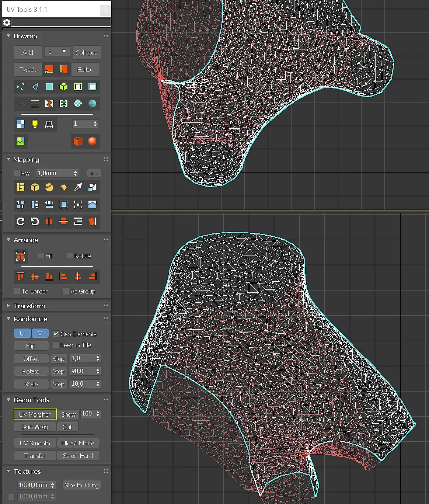Open the map channel dropdown showing 1
This screenshot has width=429, height=504.
(57, 52)
